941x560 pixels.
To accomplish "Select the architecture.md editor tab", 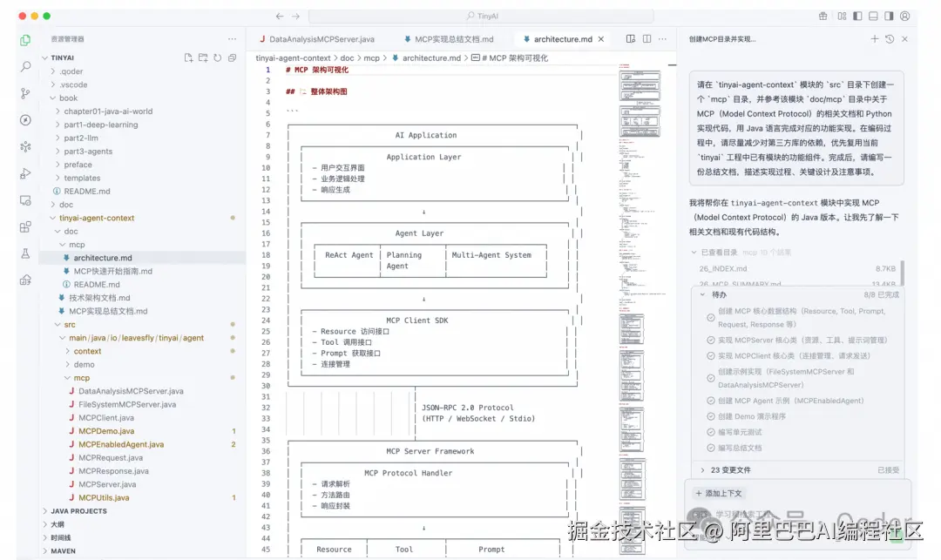I will click(563, 39).
